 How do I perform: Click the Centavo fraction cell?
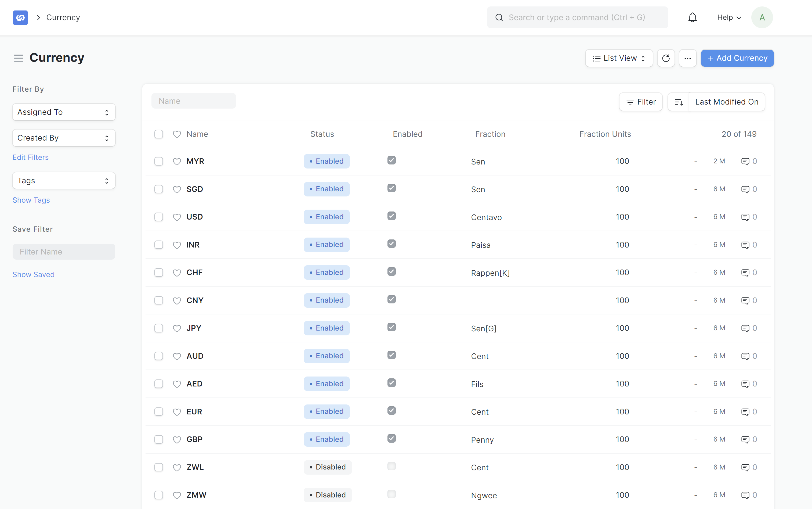click(486, 217)
